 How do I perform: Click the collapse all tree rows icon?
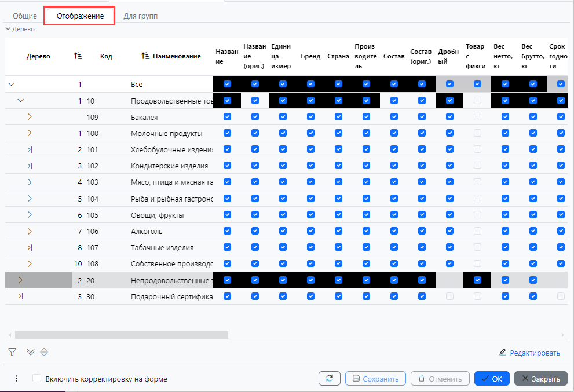tap(44, 352)
